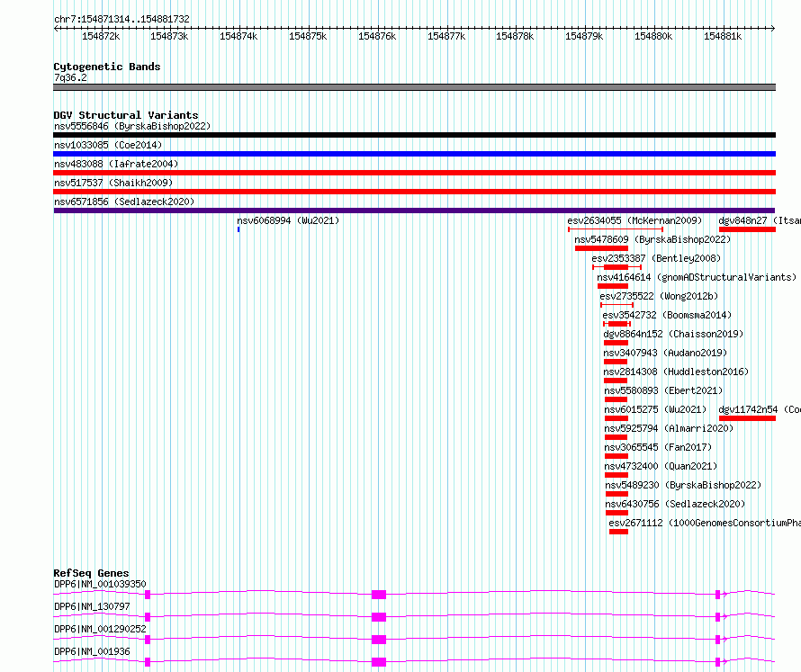The image size is (801, 672).
Task: Click nsv5489230 (ByrskaBishop2022) variant label
Action: [683, 485]
